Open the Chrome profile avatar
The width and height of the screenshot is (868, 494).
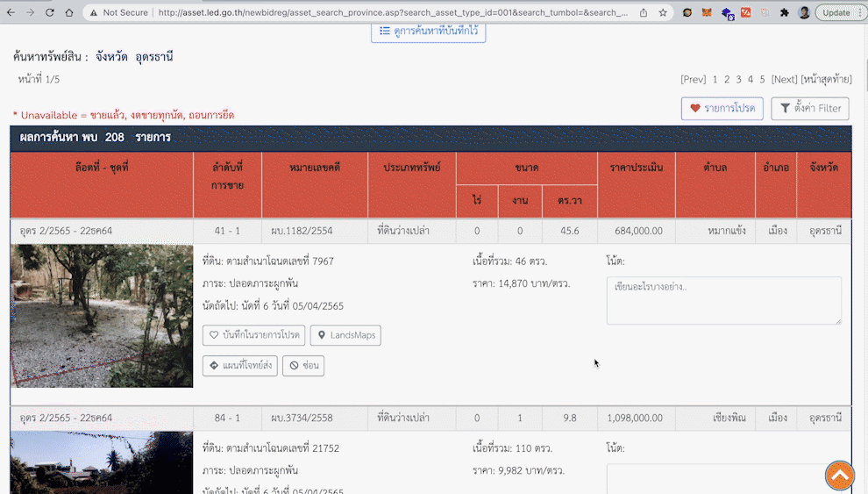[x=804, y=12]
